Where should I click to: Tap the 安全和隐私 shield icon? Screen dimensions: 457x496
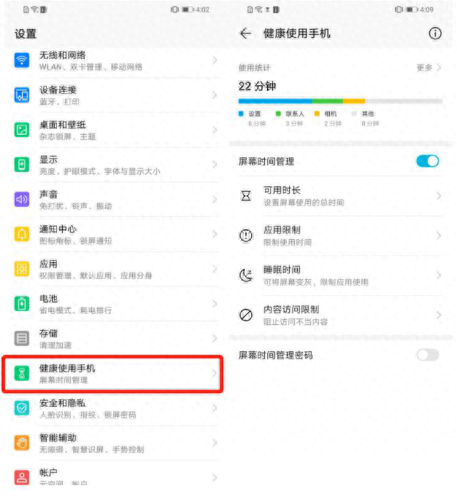pyautogui.click(x=22, y=408)
